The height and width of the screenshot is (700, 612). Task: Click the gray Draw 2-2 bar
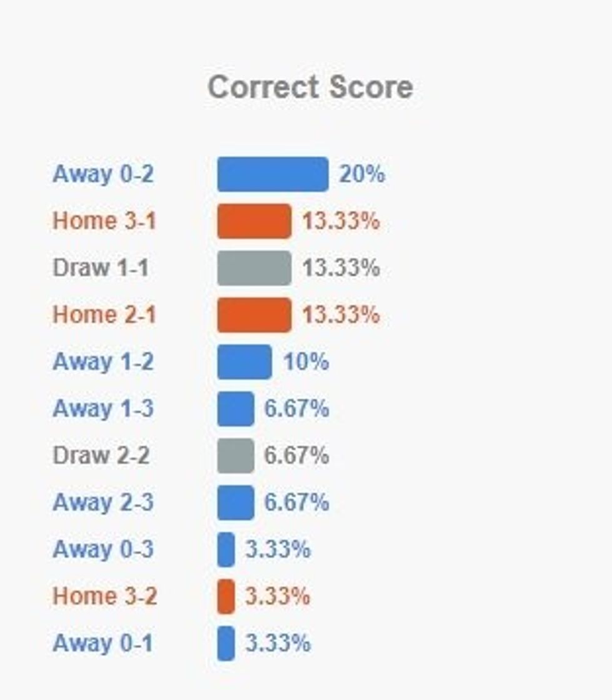[x=235, y=456]
